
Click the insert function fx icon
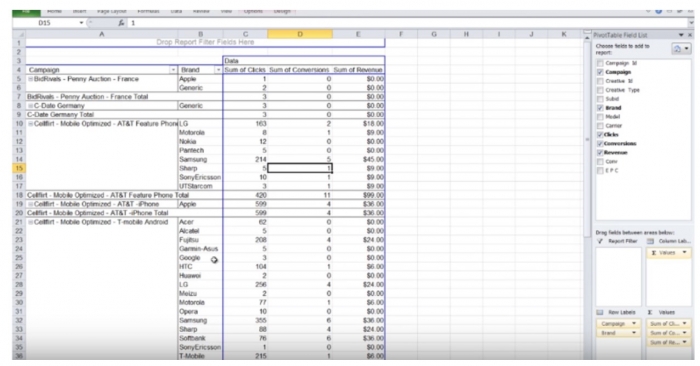121,23
